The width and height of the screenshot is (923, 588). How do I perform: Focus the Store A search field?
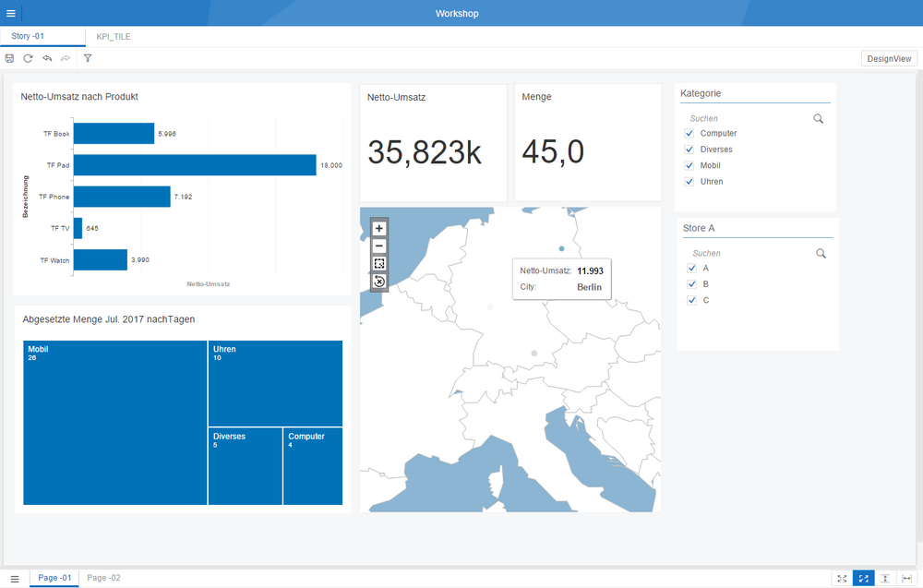pyautogui.click(x=749, y=254)
